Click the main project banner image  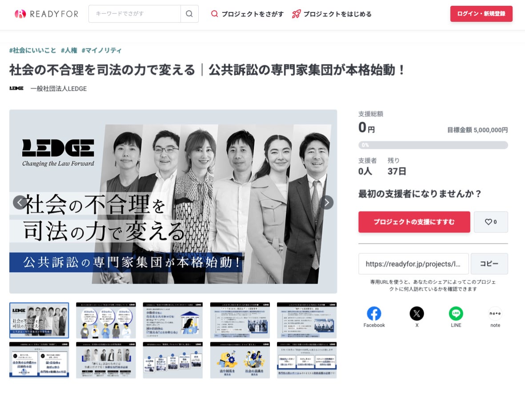pyautogui.click(x=173, y=201)
